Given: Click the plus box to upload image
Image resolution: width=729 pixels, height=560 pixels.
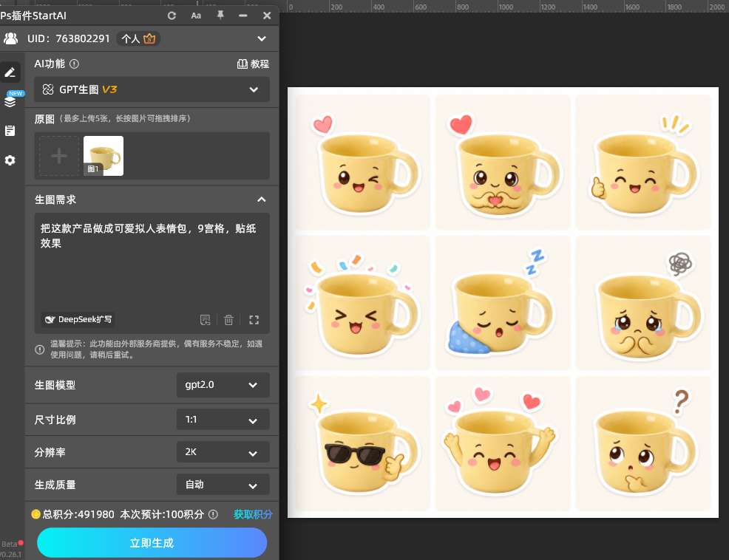Looking at the screenshot, I should (59, 156).
